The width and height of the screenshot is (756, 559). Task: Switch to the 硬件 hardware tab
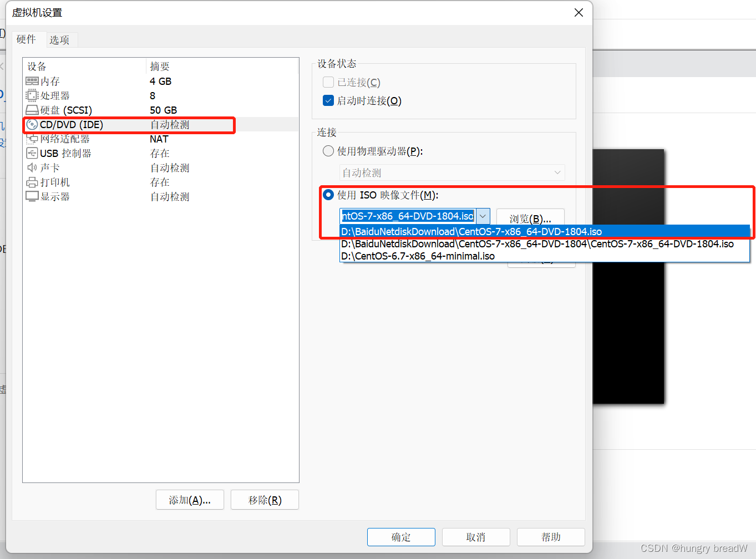coord(26,39)
